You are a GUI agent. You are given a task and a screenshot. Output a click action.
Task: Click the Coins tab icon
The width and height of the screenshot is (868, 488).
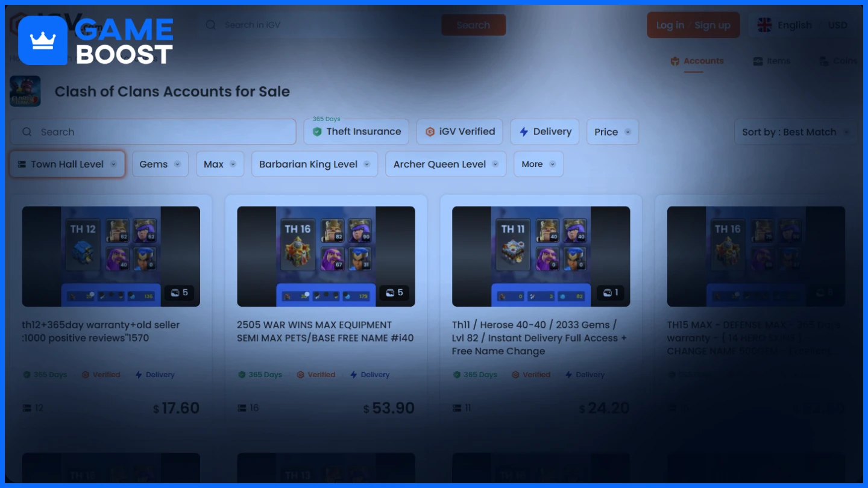[823, 61]
